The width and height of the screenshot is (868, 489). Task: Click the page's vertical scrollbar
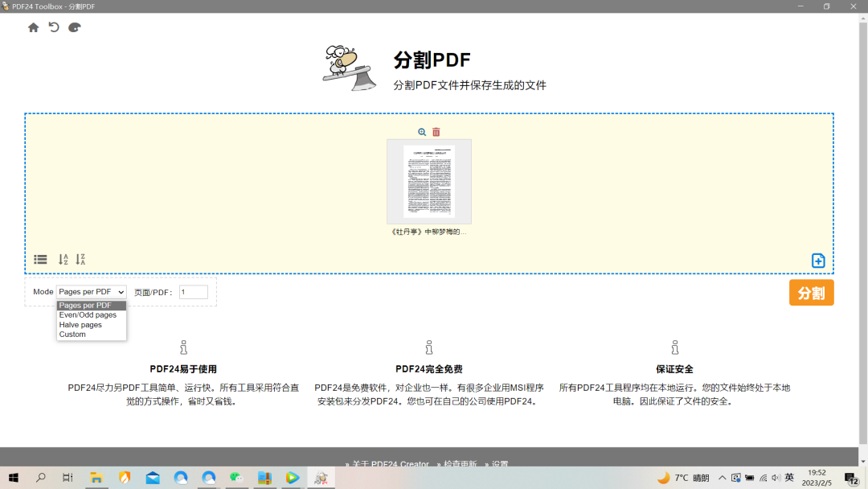tap(863, 232)
